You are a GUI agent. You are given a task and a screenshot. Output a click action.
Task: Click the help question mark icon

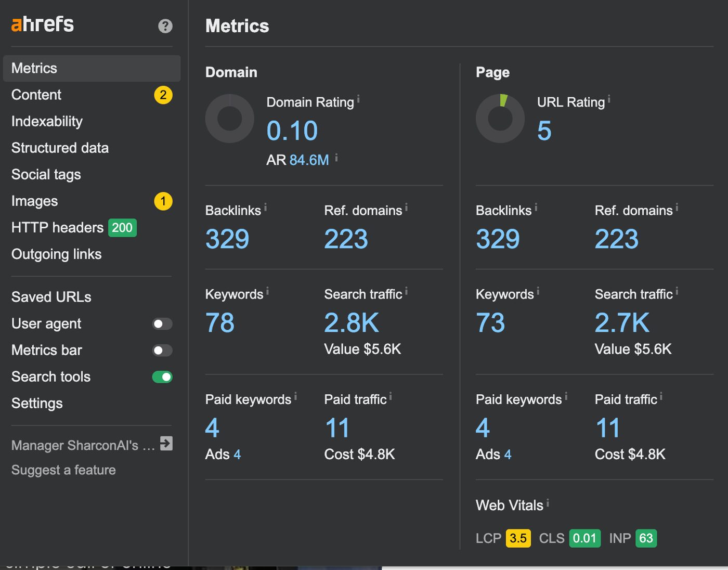point(165,26)
